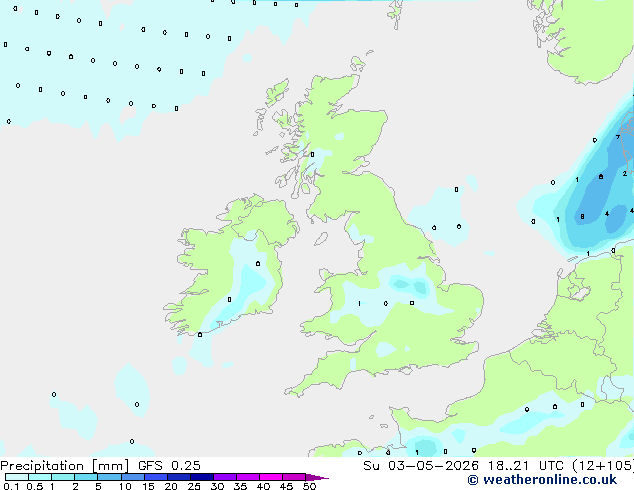Click the '25' legend scale label

[x=194, y=486]
